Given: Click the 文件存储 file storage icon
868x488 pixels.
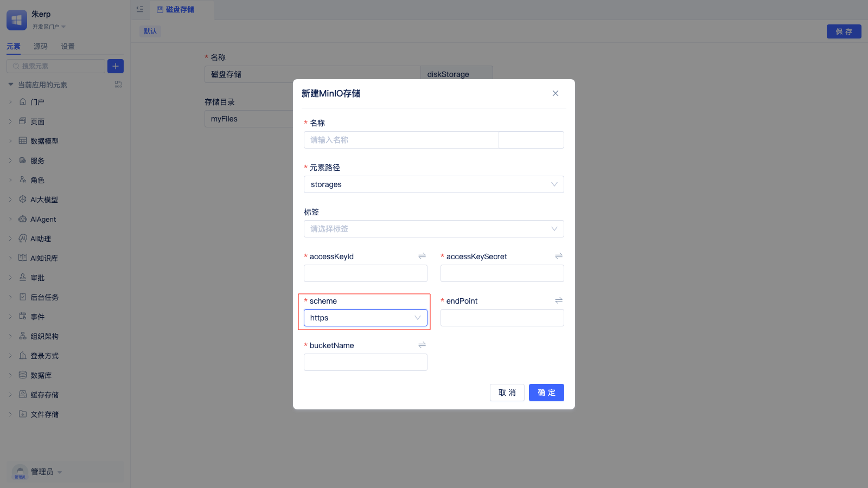Looking at the screenshot, I should click(23, 414).
